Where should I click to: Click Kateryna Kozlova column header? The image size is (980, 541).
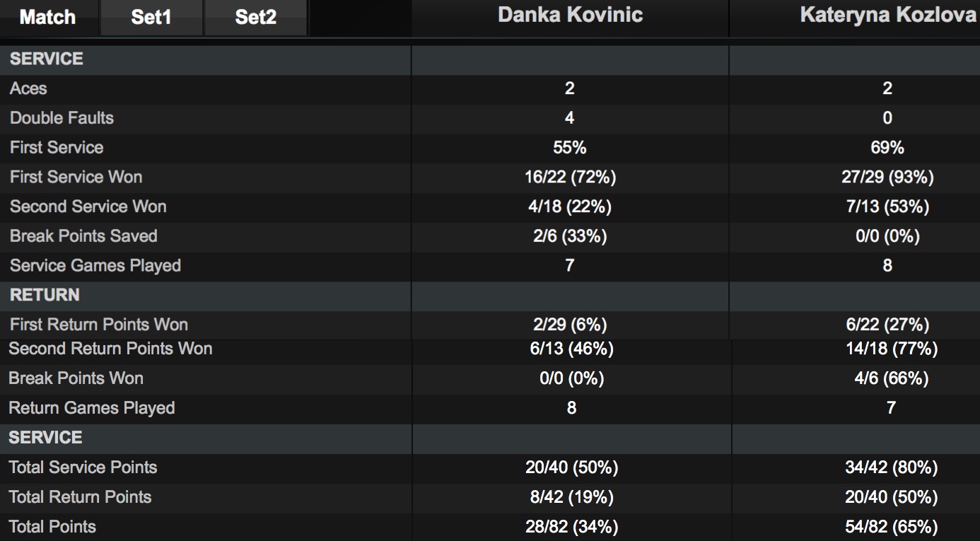pyautogui.click(x=887, y=16)
